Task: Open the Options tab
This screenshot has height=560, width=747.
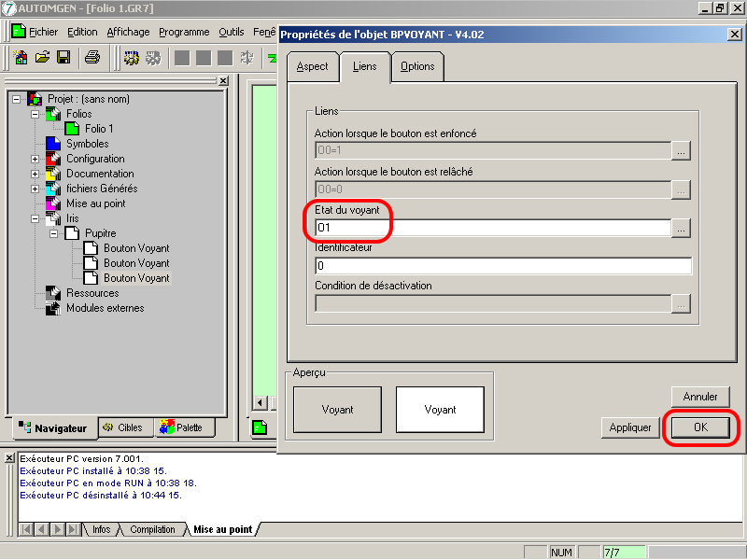Action: (417, 66)
